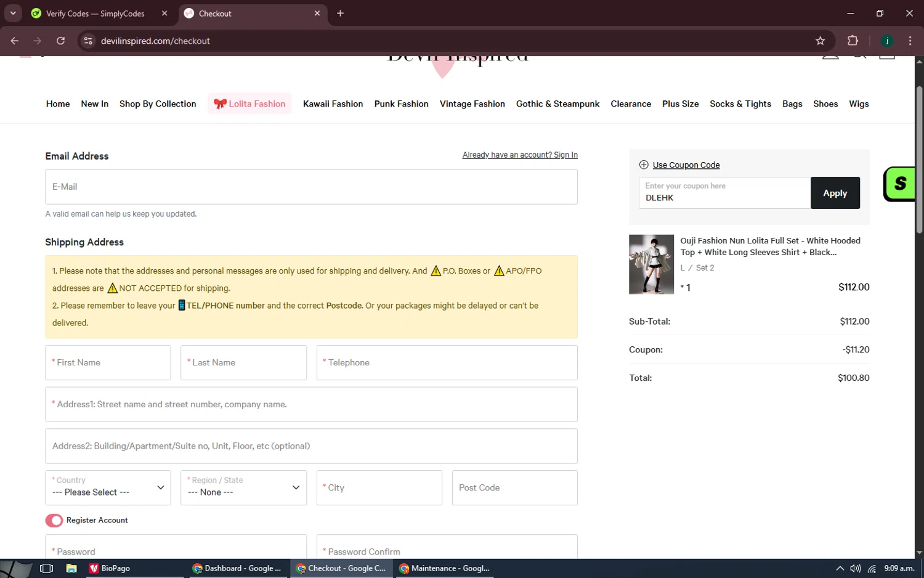Screen dimensions: 924x578
Task: Go back to previous page
Action: (x=15, y=41)
